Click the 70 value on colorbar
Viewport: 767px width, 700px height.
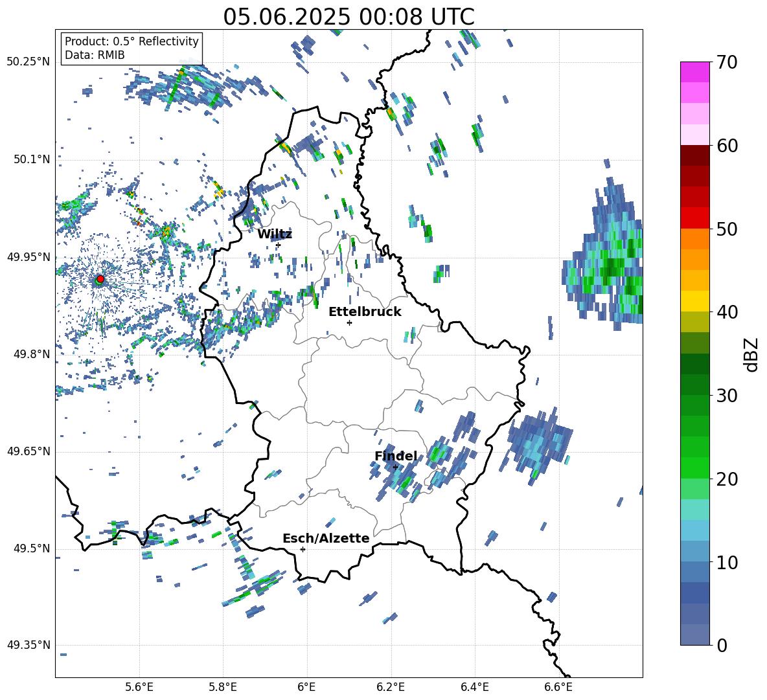tap(727, 62)
